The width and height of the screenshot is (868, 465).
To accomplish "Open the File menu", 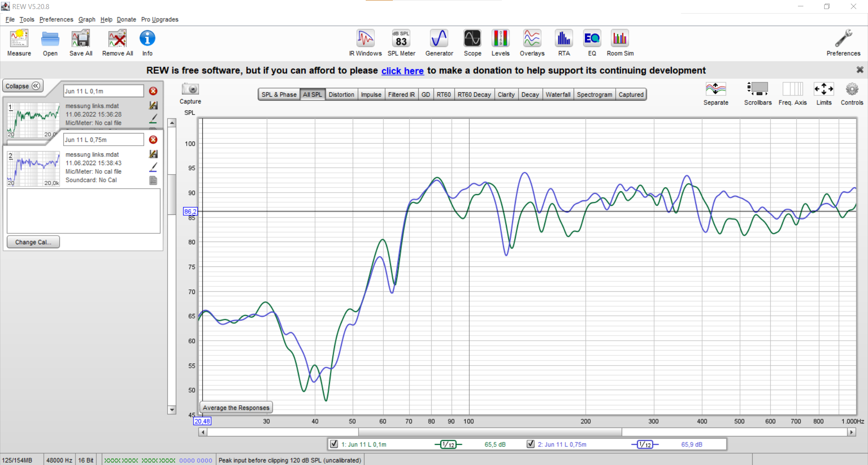I will point(10,19).
